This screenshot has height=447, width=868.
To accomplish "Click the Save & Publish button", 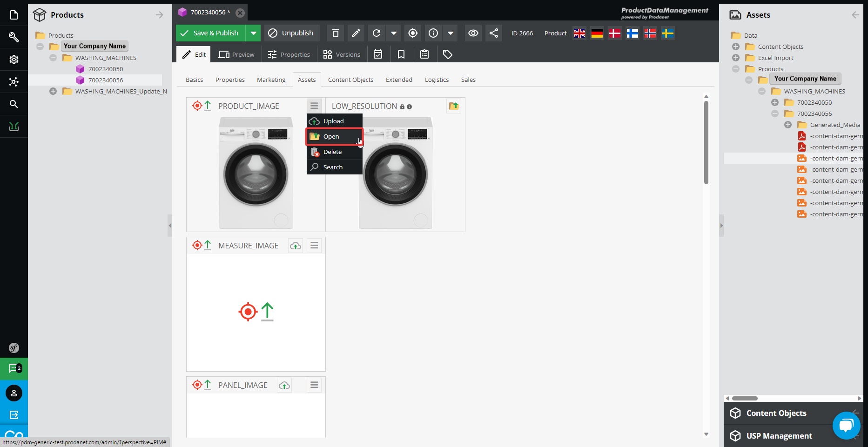I will click(x=211, y=33).
